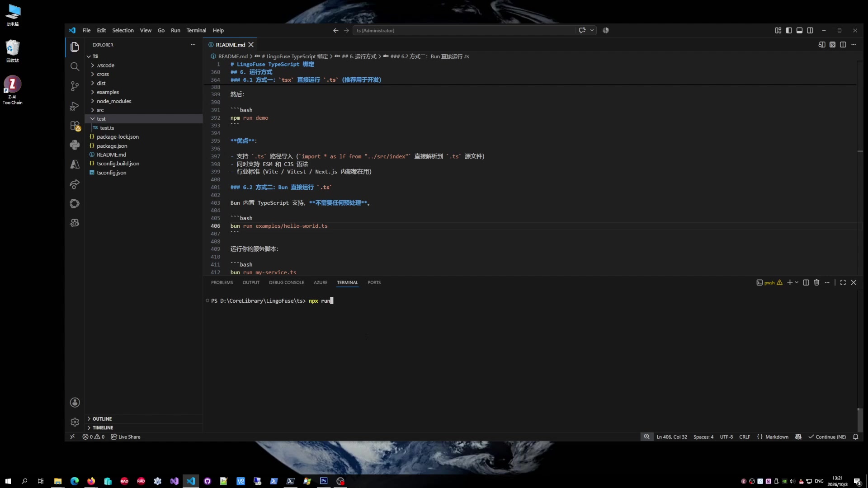Image resolution: width=868 pixels, height=488 pixels.
Task: Split the terminal panel
Action: point(806,282)
